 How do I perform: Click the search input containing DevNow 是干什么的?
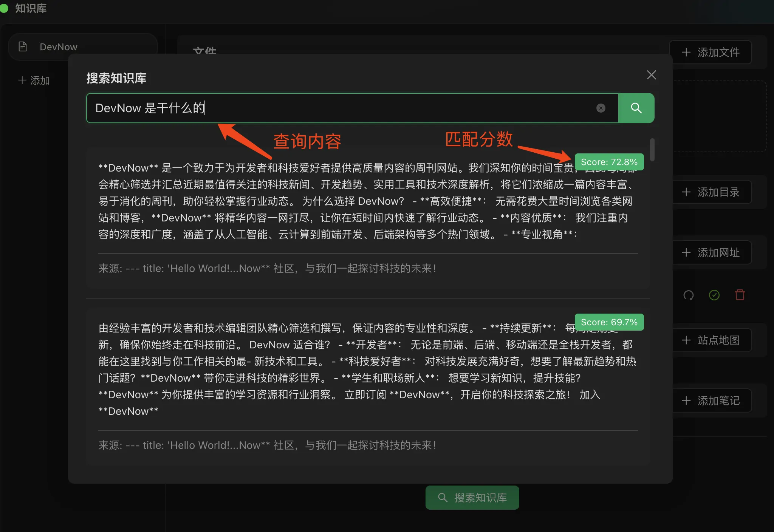pyautogui.click(x=352, y=108)
